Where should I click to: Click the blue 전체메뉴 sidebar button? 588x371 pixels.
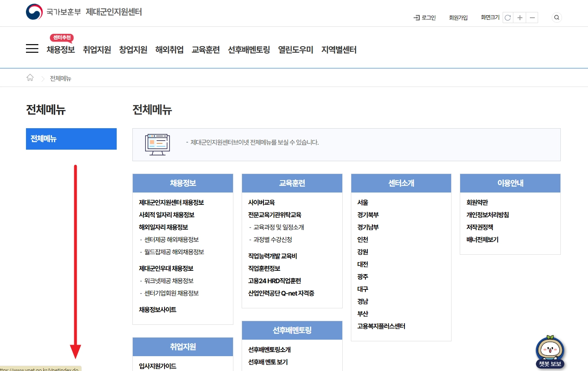[71, 139]
